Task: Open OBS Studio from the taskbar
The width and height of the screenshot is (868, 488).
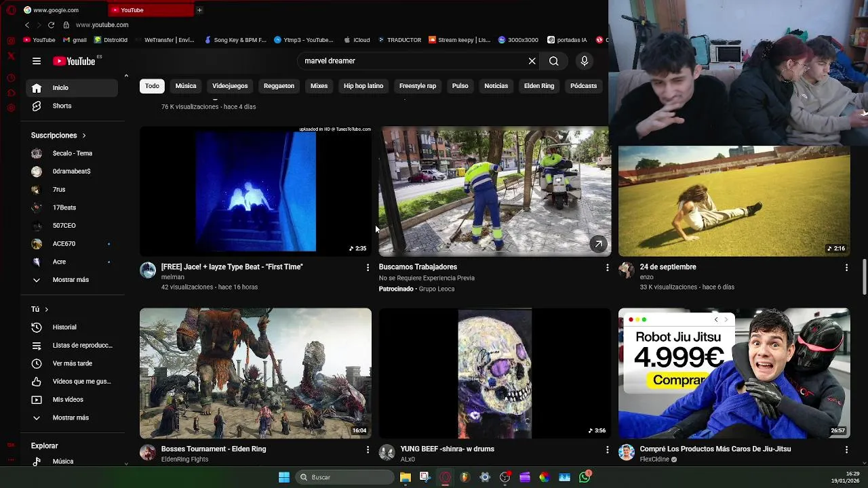Action: coord(505,477)
